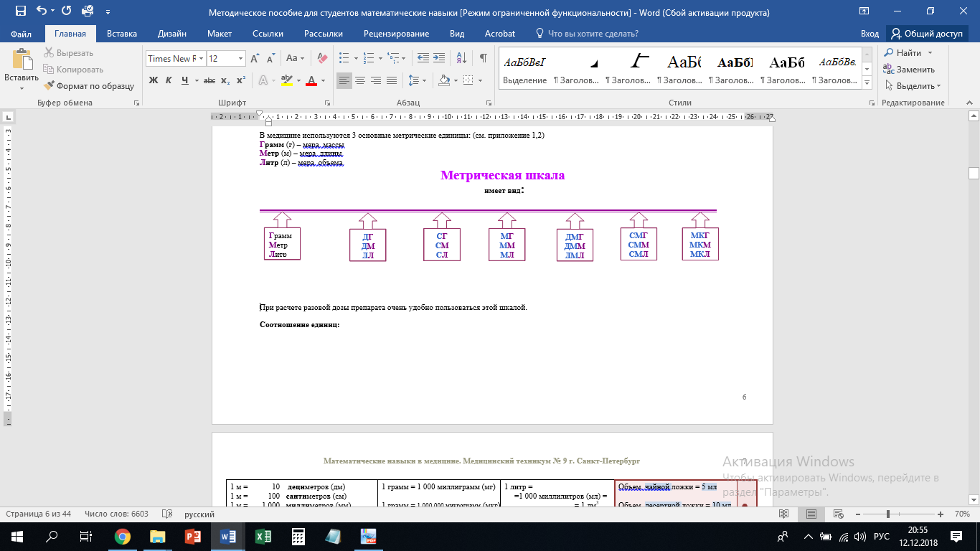Switch to the read mode view
980x551 pixels.
click(783, 514)
